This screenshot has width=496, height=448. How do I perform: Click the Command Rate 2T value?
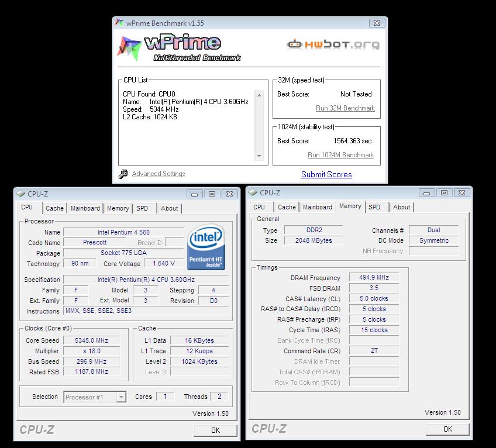374,350
